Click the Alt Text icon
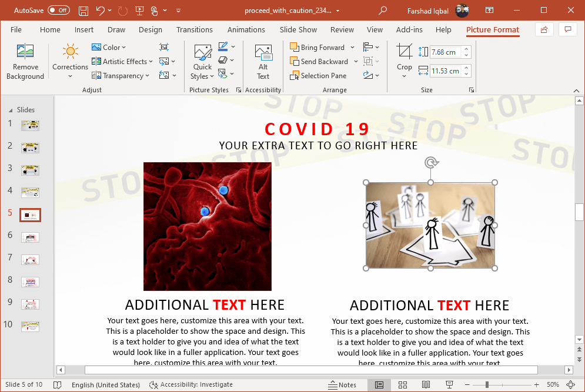 point(263,62)
